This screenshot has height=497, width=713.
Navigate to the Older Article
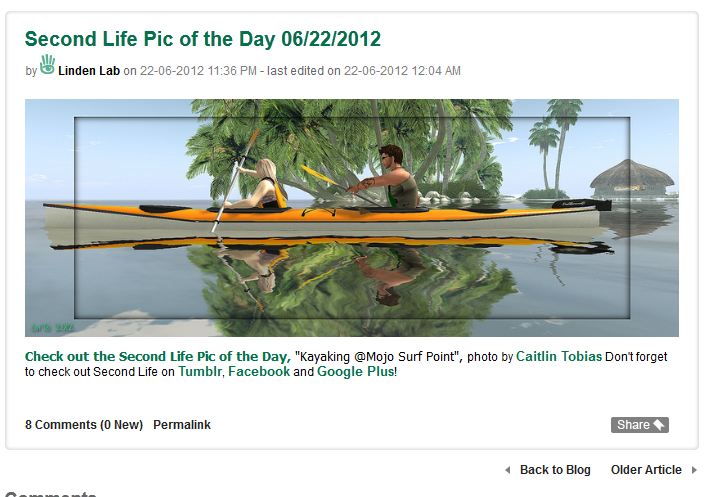(646, 470)
